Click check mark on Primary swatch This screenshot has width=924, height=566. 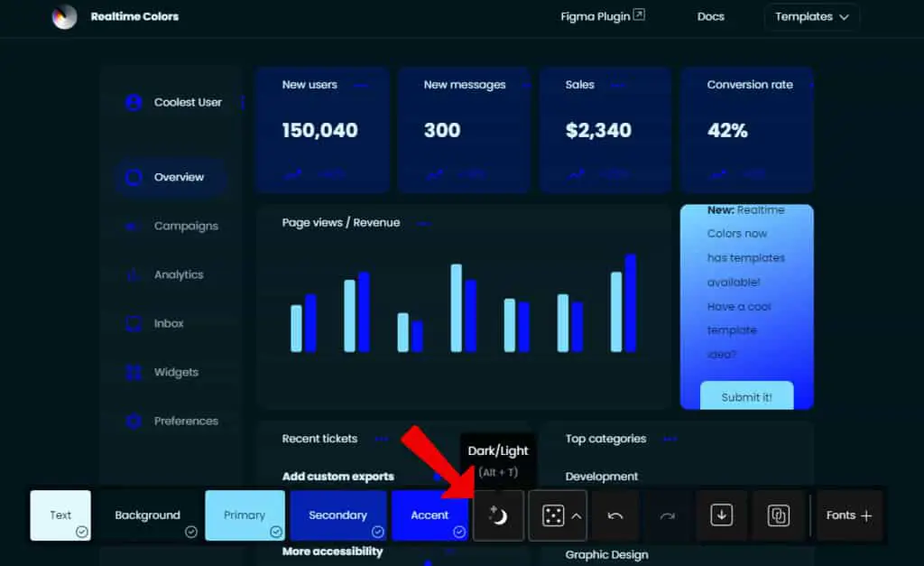tap(276, 532)
